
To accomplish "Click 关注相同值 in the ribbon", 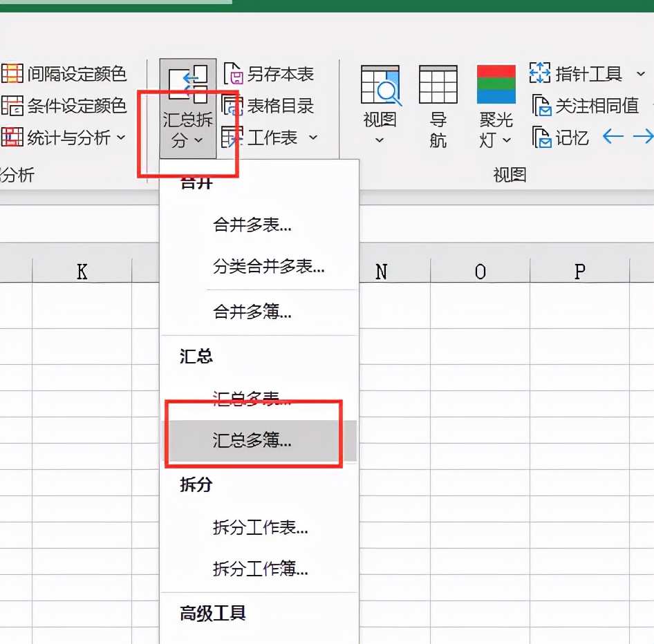I will coord(586,106).
